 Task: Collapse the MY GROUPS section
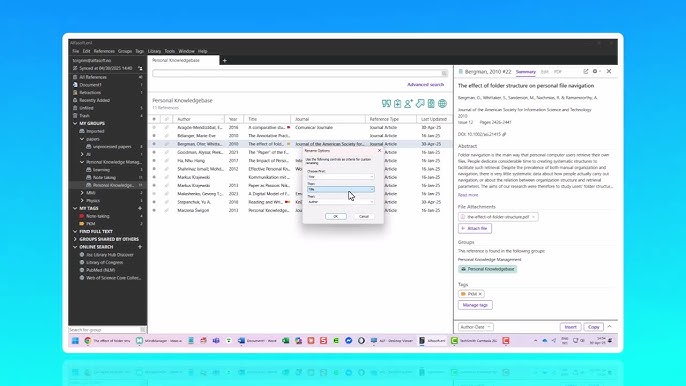[x=75, y=123]
